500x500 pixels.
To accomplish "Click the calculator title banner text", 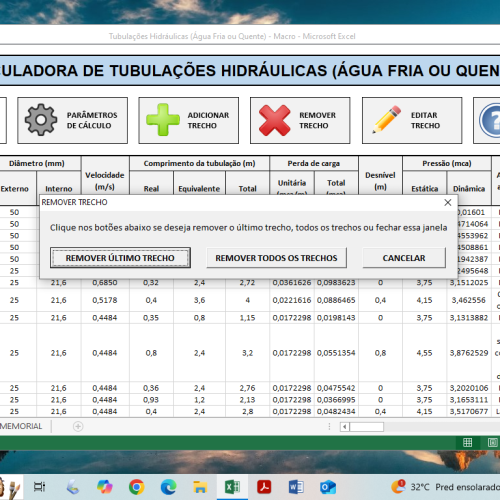I will coord(250,71).
